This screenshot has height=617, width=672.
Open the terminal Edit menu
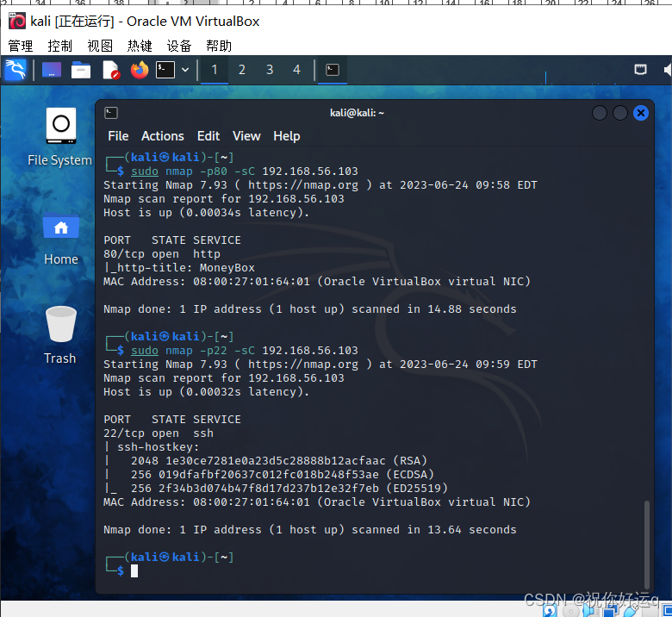click(208, 136)
